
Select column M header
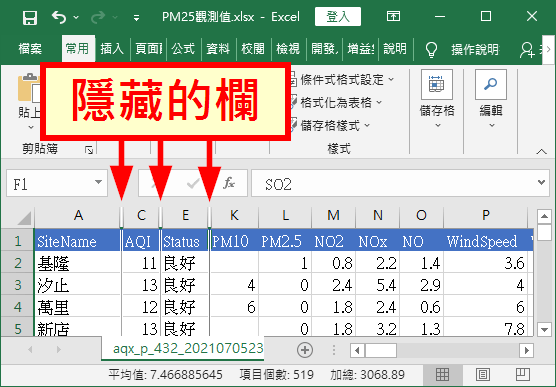[333, 215]
